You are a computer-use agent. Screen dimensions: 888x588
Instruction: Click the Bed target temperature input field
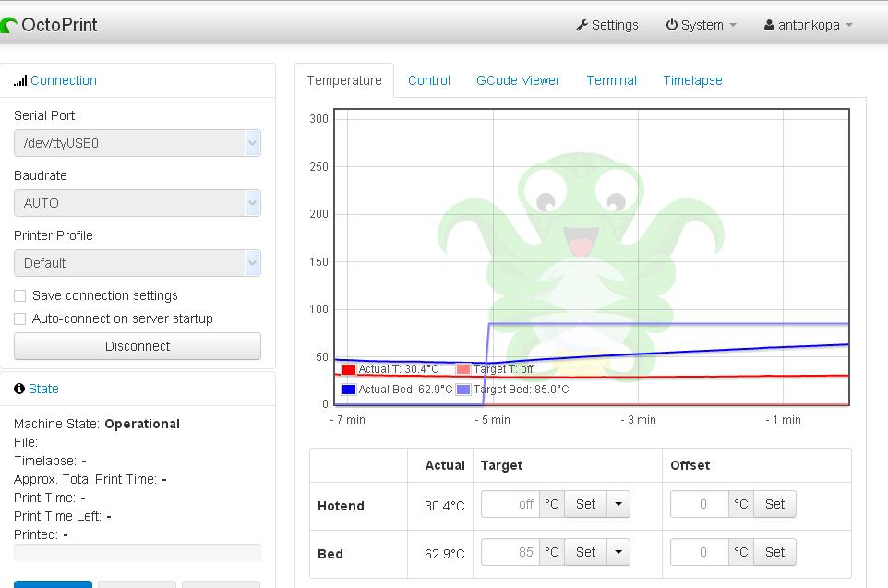pyautogui.click(x=510, y=552)
